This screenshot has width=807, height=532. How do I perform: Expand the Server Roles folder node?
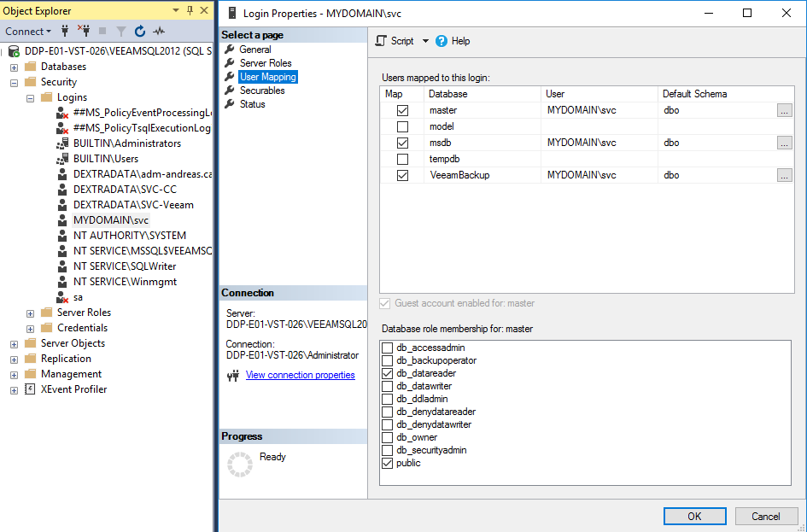click(31, 313)
